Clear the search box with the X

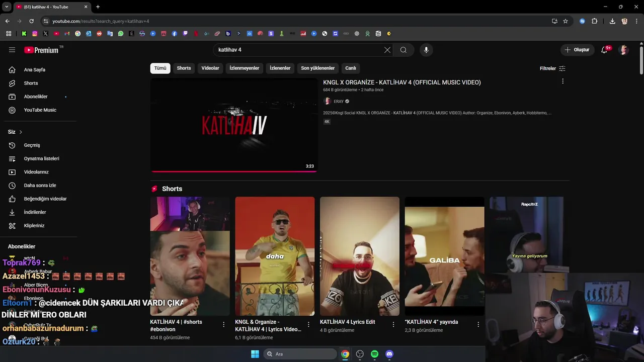pyautogui.click(x=387, y=50)
